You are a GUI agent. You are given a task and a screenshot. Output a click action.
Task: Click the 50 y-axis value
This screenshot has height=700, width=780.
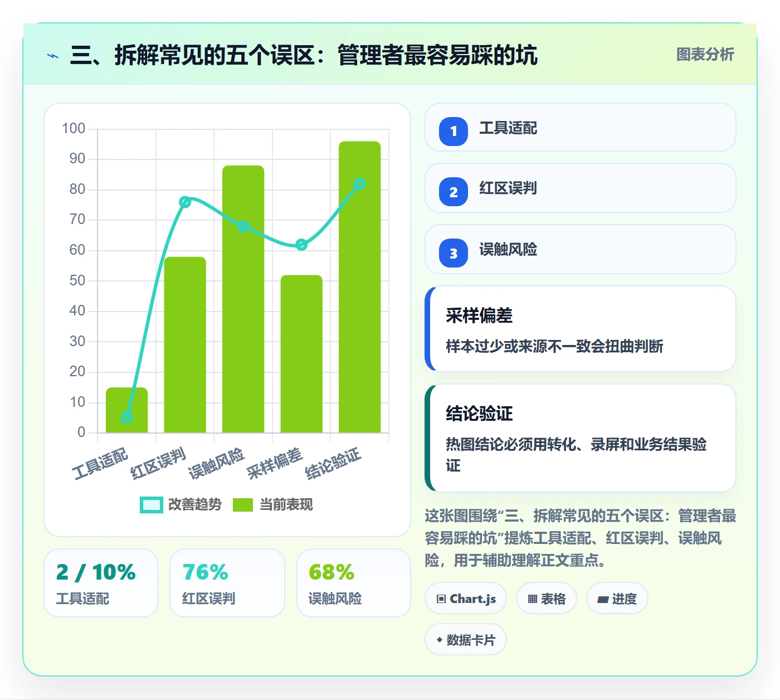tap(77, 280)
